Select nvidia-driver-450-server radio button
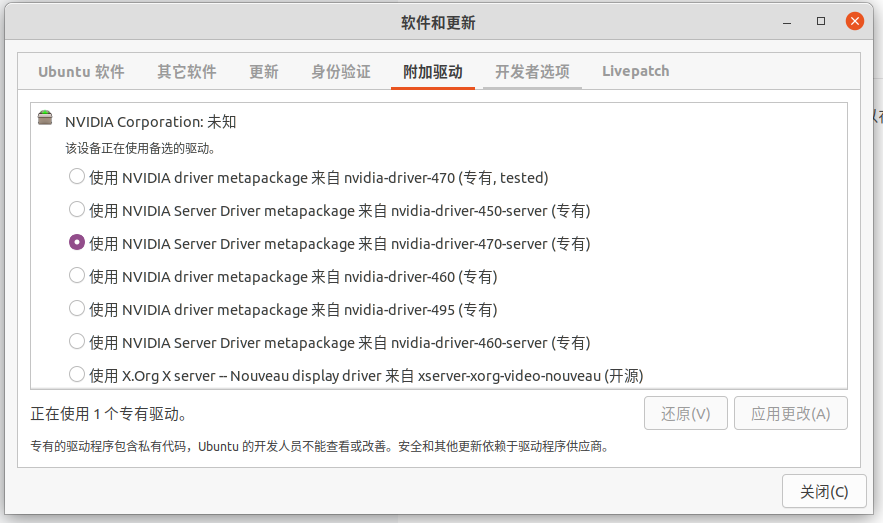 tap(77, 209)
